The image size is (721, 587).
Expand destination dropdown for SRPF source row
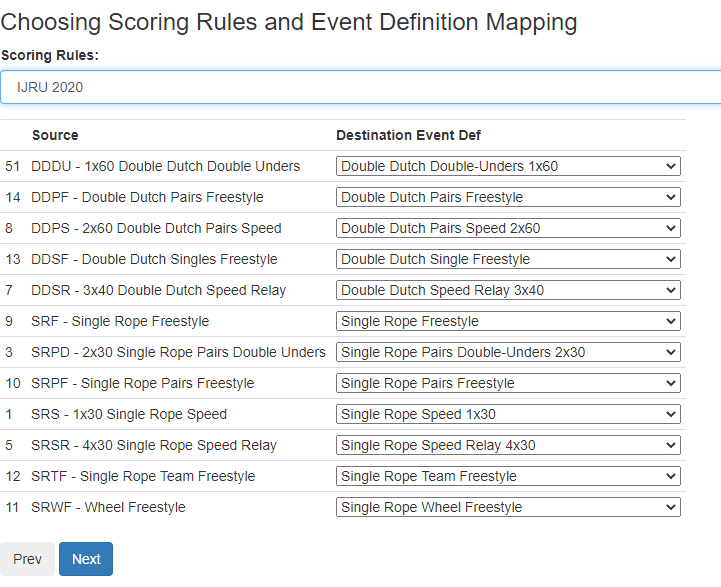pyautogui.click(x=508, y=383)
